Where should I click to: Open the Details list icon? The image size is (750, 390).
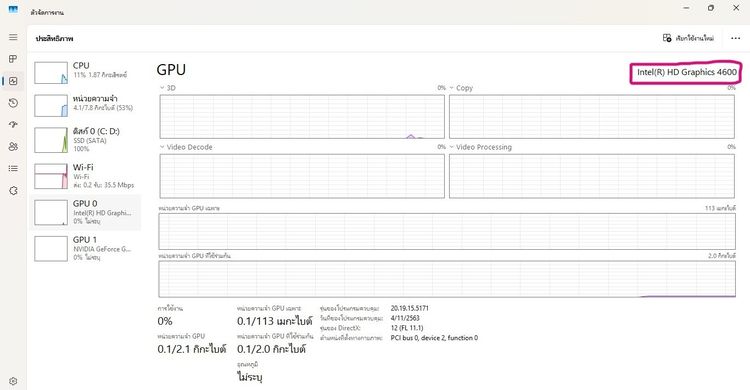13,168
